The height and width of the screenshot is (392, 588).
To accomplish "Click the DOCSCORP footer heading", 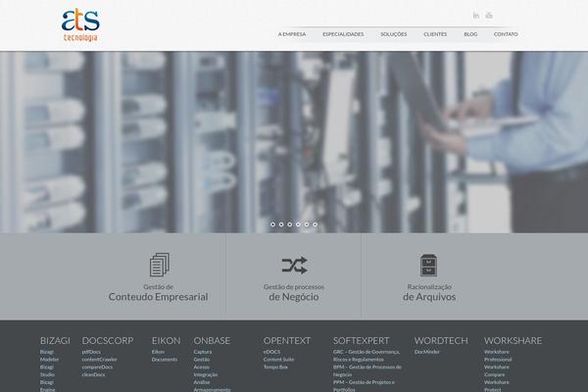I will coord(108,341).
